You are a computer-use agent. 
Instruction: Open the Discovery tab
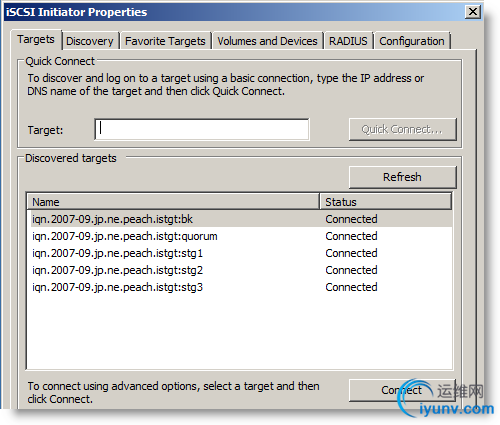point(90,41)
